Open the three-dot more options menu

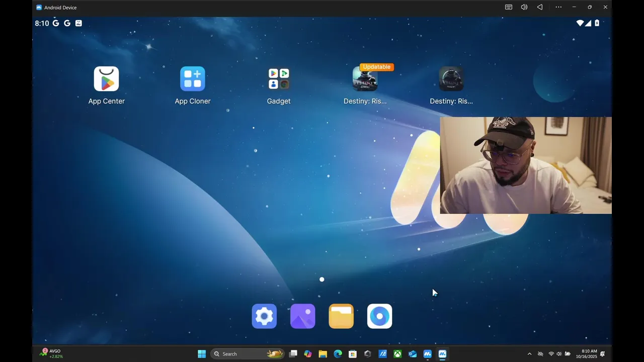[x=558, y=7]
